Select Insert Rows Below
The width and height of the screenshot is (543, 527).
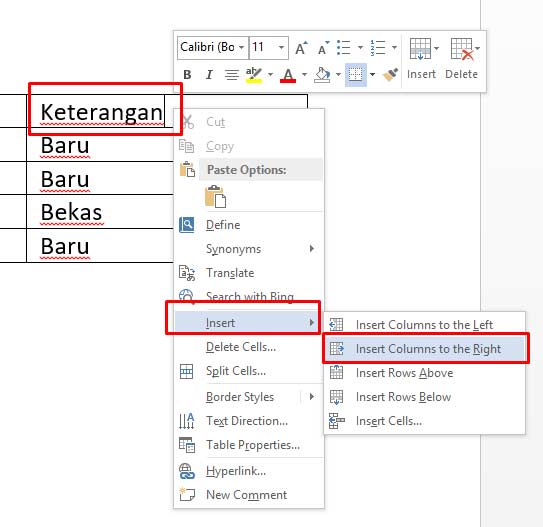pyautogui.click(x=425, y=397)
